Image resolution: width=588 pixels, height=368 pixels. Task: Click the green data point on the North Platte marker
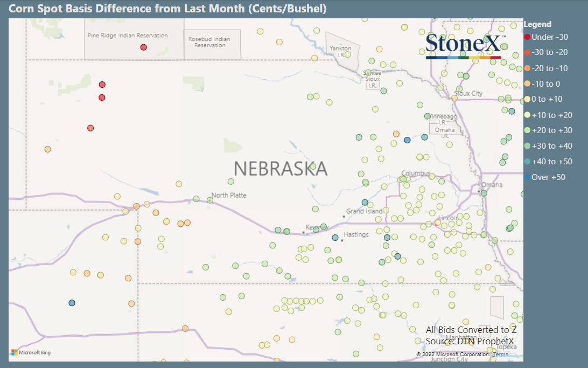point(210,200)
